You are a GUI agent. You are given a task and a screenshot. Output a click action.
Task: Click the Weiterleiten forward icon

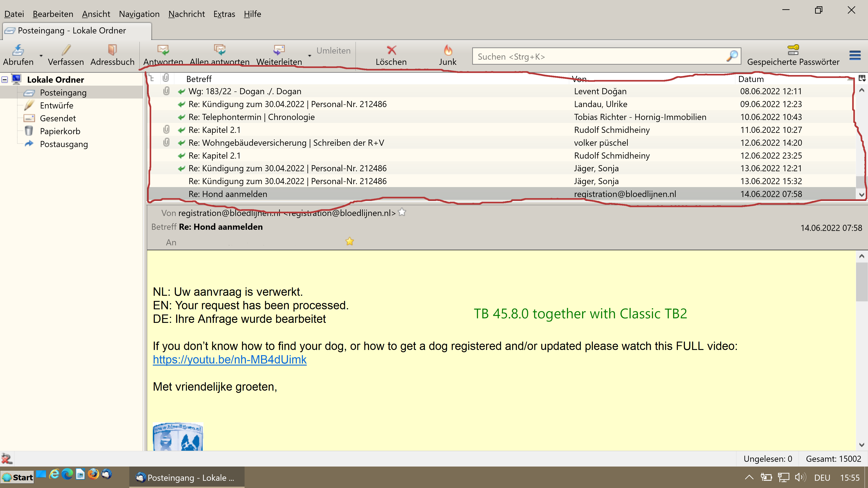tap(279, 50)
